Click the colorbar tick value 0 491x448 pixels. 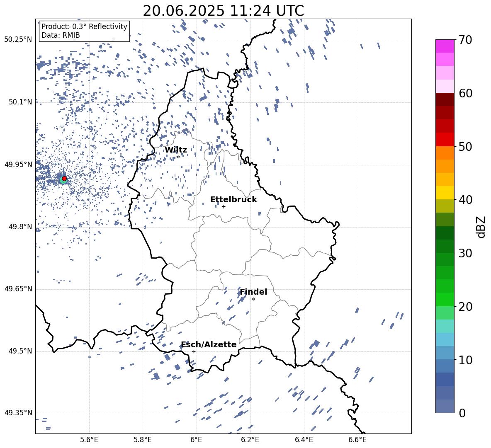pos(462,413)
